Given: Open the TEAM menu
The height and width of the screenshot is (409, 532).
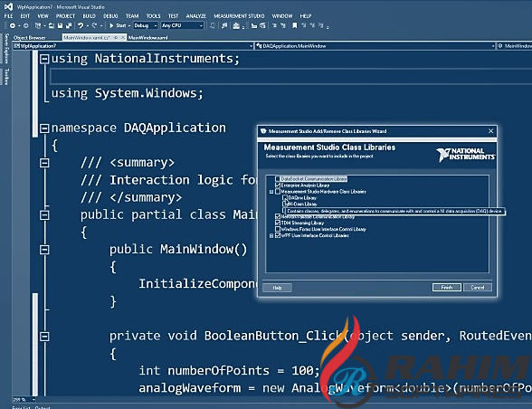Looking at the screenshot, I should [132, 16].
